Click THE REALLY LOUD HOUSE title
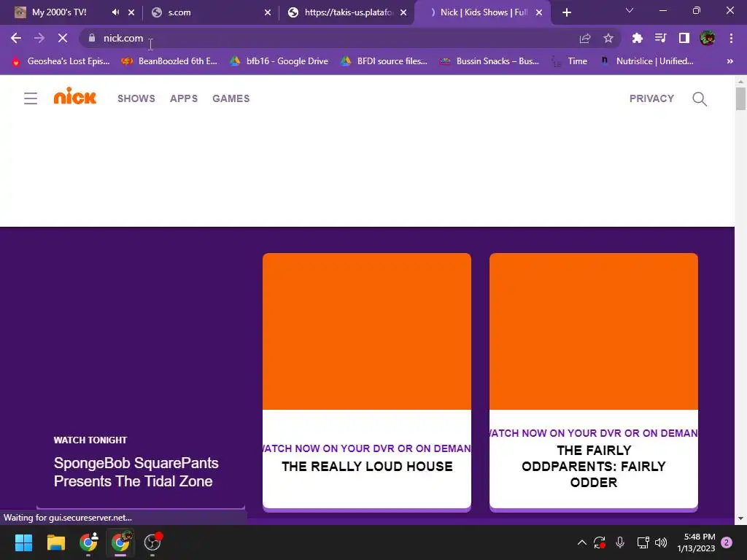The width and height of the screenshot is (747, 560). pos(367,466)
